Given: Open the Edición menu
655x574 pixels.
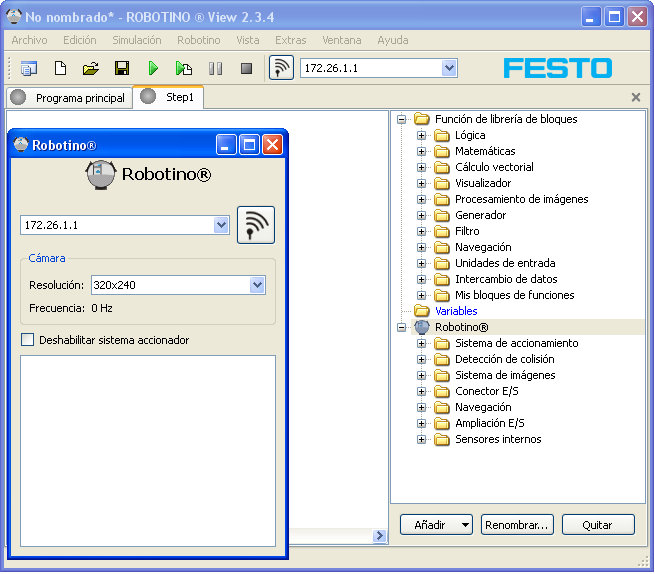Looking at the screenshot, I should point(80,40).
